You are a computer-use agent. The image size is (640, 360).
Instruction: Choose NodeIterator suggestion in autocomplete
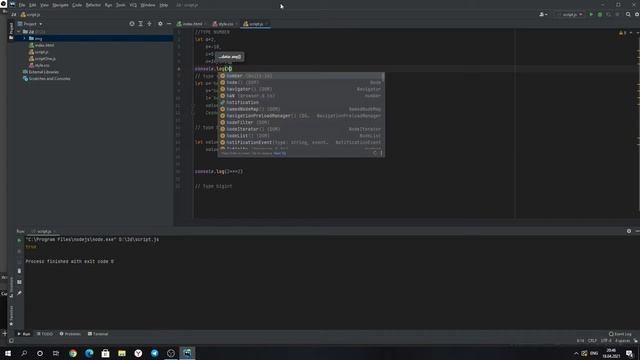301,129
